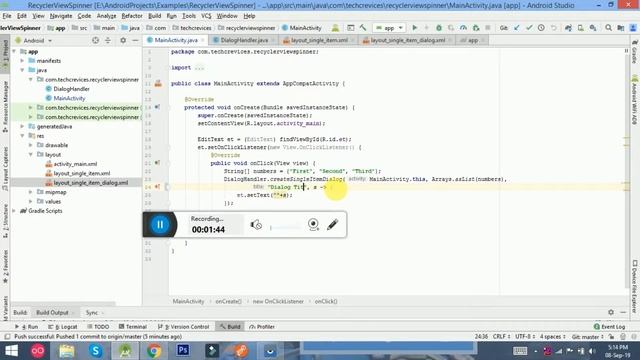Hide the Project panel with minus icon
The image size is (640, 360).
click(135, 40)
